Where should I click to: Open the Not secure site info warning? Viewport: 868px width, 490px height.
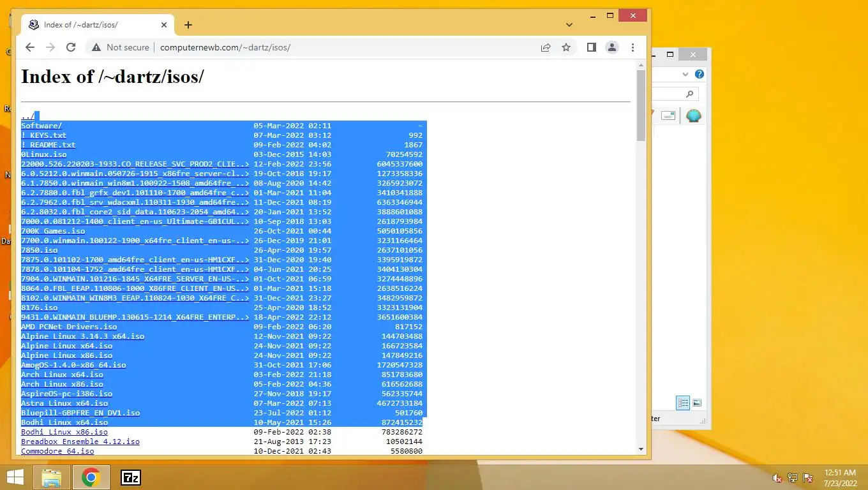pyautogui.click(x=120, y=47)
